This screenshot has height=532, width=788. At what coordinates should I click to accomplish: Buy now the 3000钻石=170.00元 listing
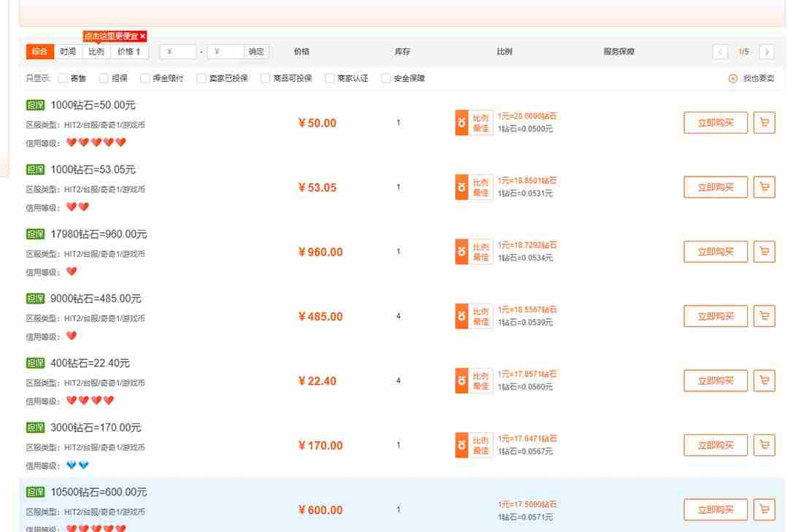[x=716, y=445]
